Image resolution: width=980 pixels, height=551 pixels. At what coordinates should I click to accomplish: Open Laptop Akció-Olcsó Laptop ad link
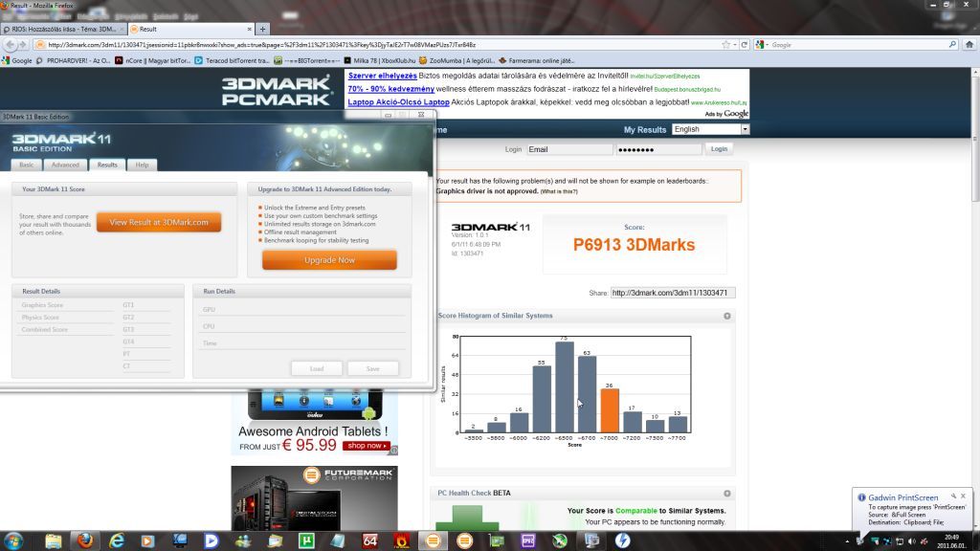pyautogui.click(x=399, y=101)
